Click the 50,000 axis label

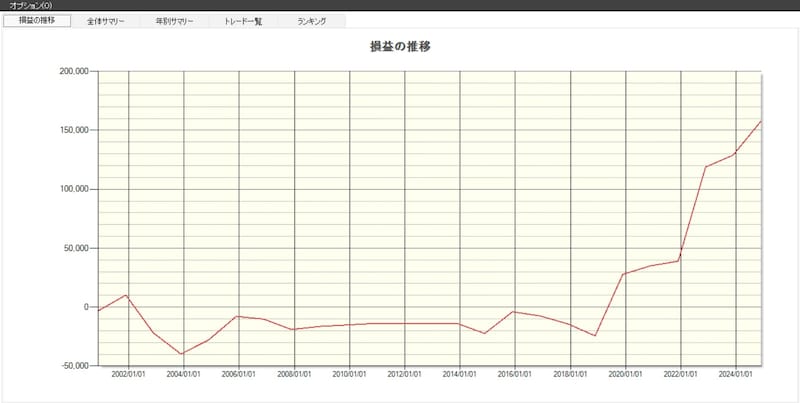[x=77, y=248]
